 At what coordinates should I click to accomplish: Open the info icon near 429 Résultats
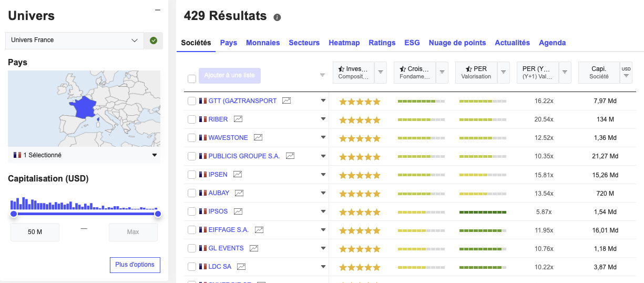(x=277, y=17)
